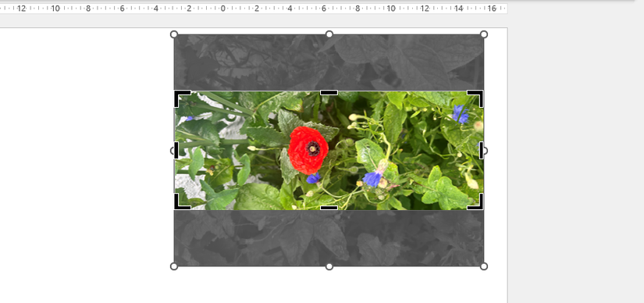This screenshot has height=303, width=644.
Task: Click the top-center round sizing handle
Action: pos(329,34)
